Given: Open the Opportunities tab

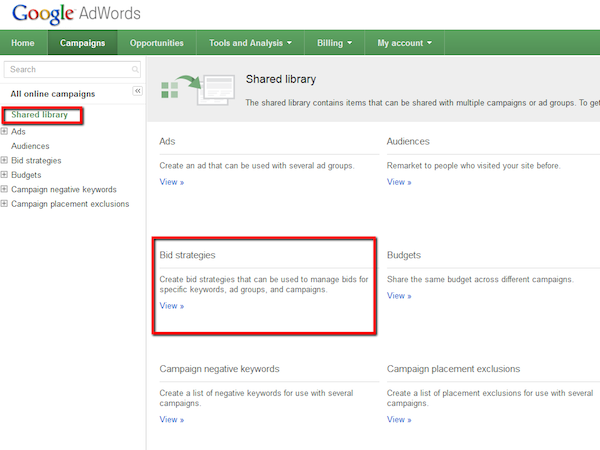Looking at the screenshot, I should tap(157, 43).
